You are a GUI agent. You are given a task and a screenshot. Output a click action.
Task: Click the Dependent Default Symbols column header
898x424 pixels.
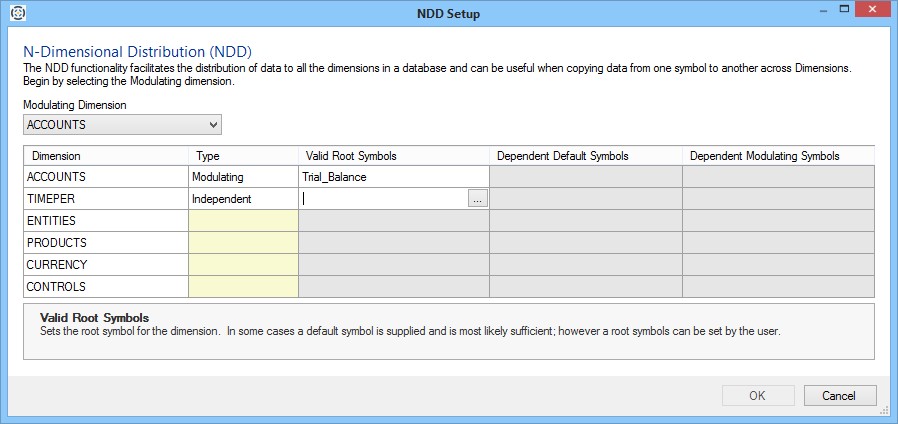585,156
